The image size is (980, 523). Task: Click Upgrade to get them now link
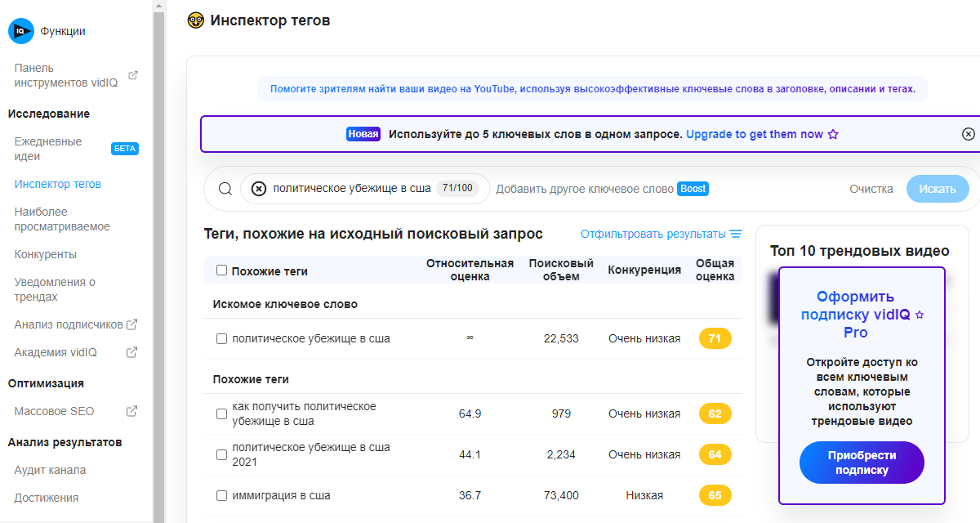point(755,134)
